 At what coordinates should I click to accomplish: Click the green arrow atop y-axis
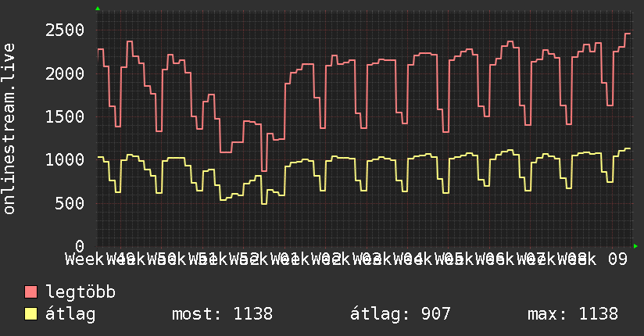pyautogui.click(x=98, y=9)
